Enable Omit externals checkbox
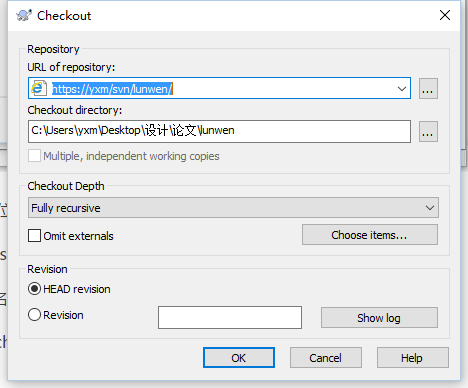Image resolution: width=468 pixels, height=388 pixels. click(35, 236)
